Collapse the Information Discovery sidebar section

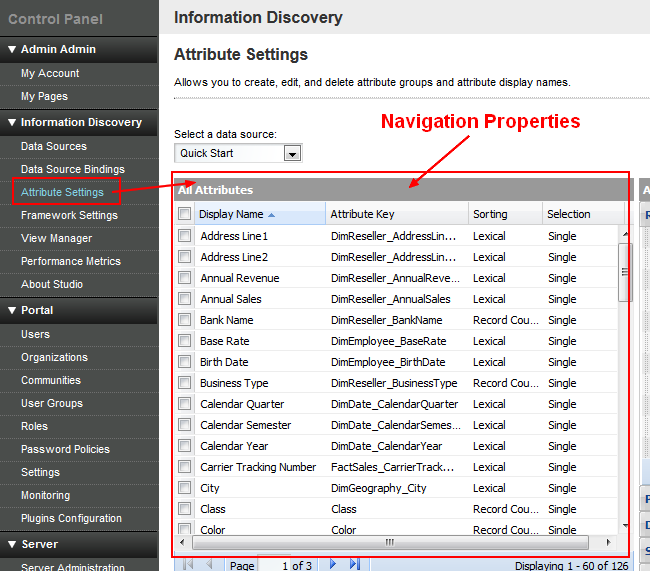click(x=12, y=122)
